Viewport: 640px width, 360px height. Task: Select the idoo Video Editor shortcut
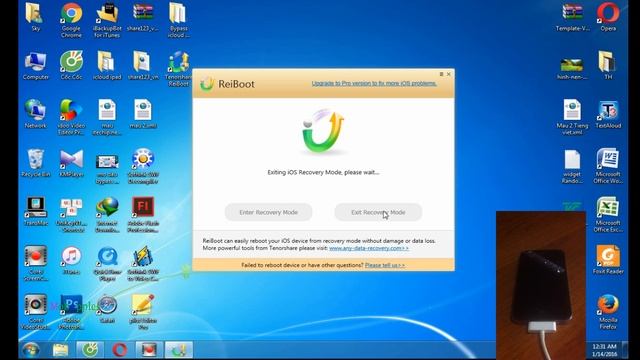click(71, 117)
